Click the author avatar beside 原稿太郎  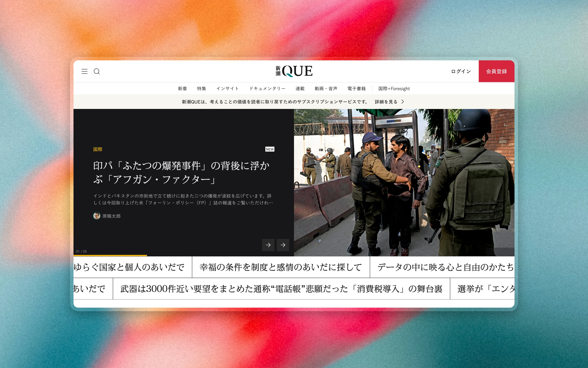click(x=97, y=216)
